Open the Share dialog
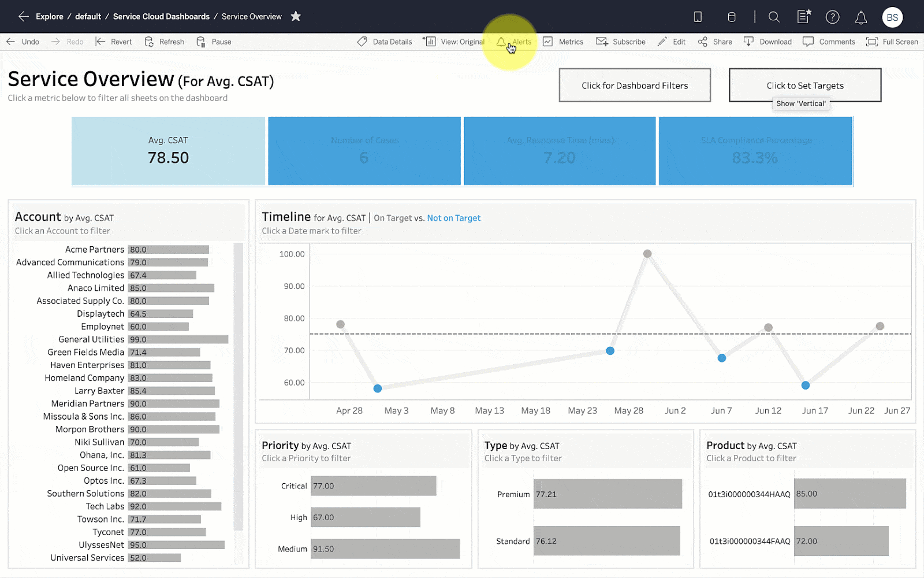Image resolution: width=924 pixels, height=578 pixels. (x=715, y=42)
